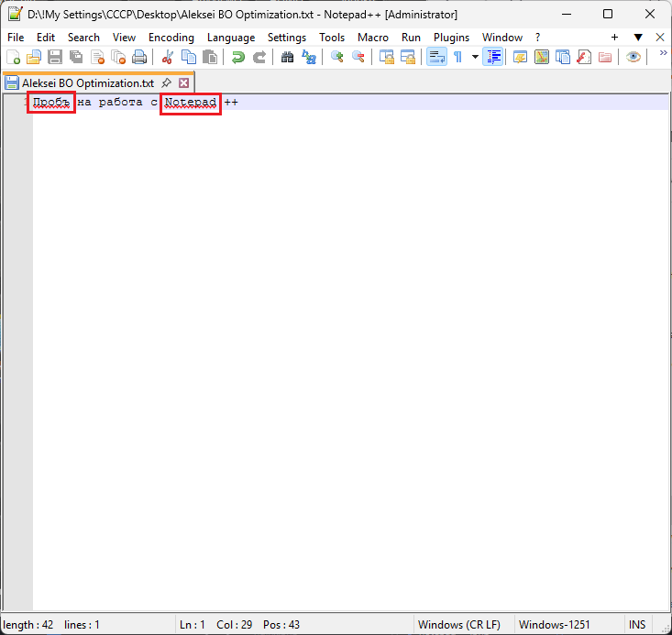Click the Open file folder icon
The image size is (672, 635).
(x=34, y=57)
